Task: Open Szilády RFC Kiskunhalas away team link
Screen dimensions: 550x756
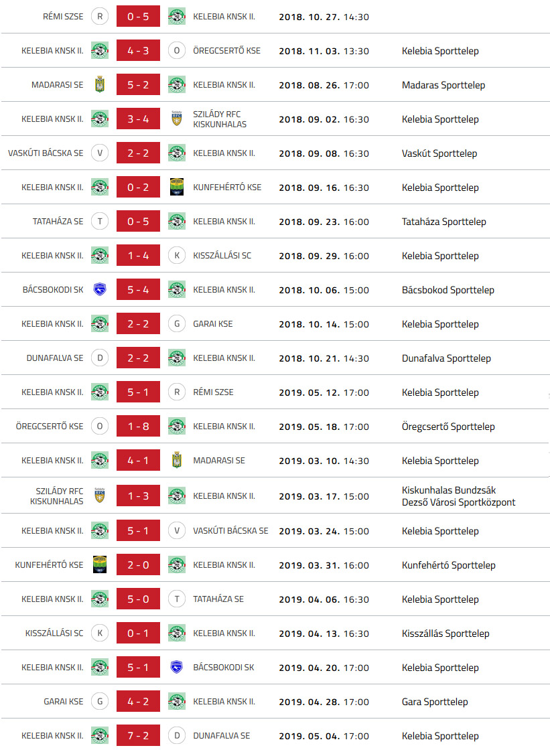Action: click(220, 119)
